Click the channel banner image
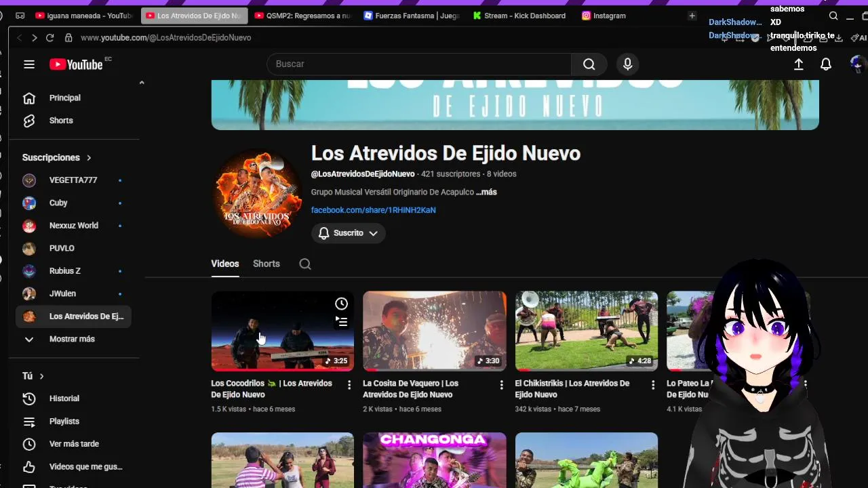Image resolution: width=868 pixels, height=488 pixels. [x=515, y=105]
